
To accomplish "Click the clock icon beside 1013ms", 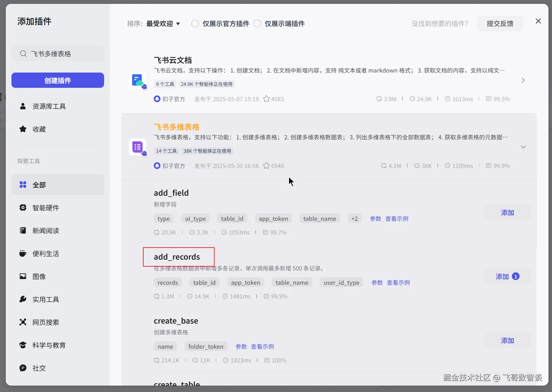I will coord(448,99).
